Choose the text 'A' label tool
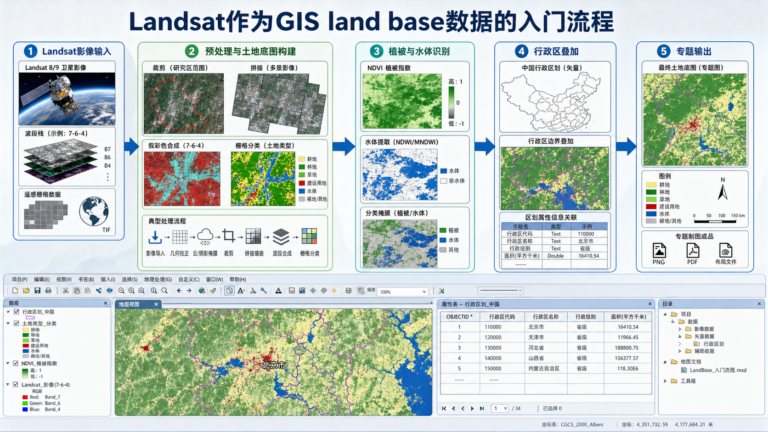768x432 pixels. pyautogui.click(x=241, y=290)
